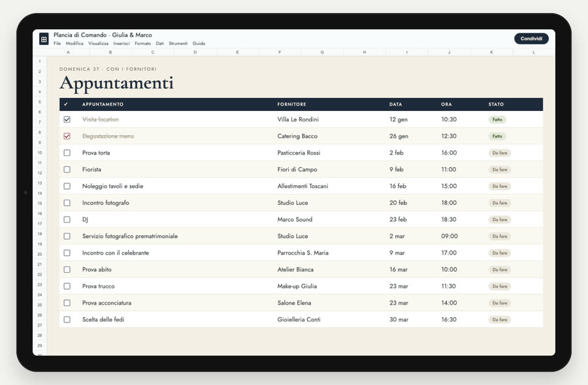The width and height of the screenshot is (588, 385).
Task: Open the File menu
Action: click(57, 44)
